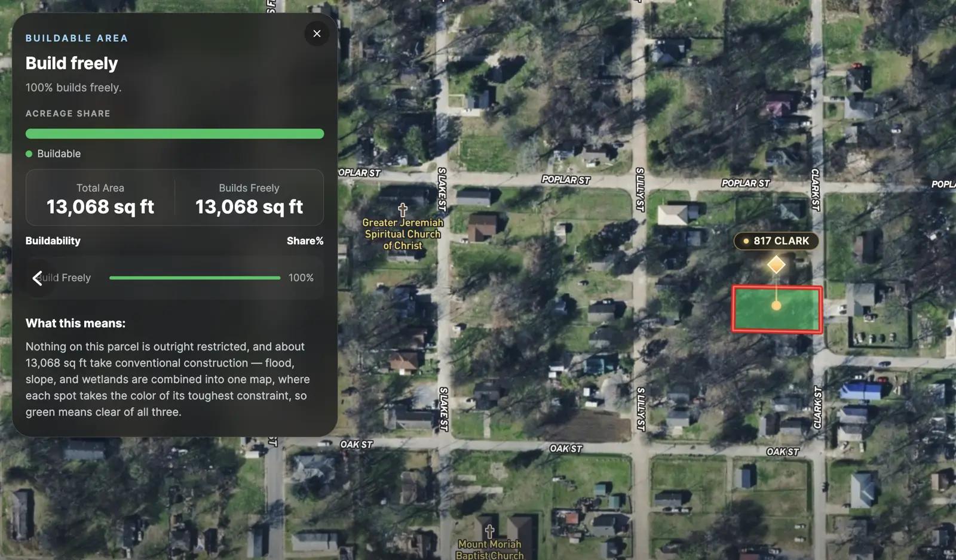The height and width of the screenshot is (560, 956).
Task: Click the ACREAGE SHARE section label
Action: point(68,113)
